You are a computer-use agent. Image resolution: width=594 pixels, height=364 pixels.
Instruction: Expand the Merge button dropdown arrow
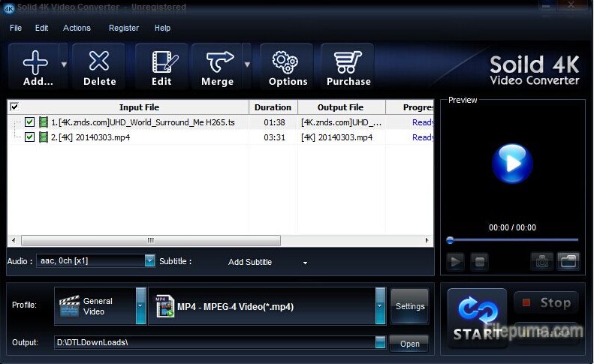coord(247,65)
